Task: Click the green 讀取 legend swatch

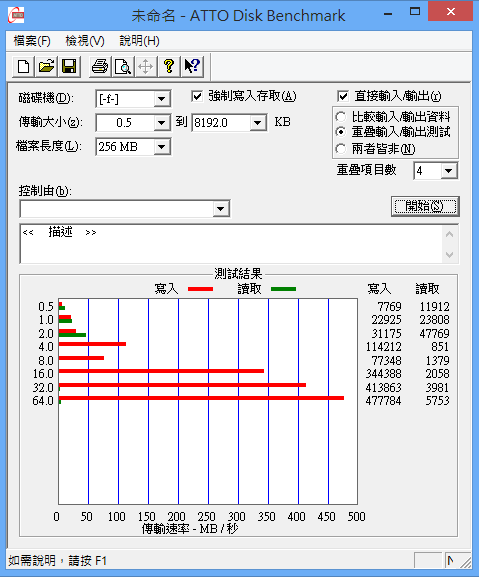Action: pos(283,289)
